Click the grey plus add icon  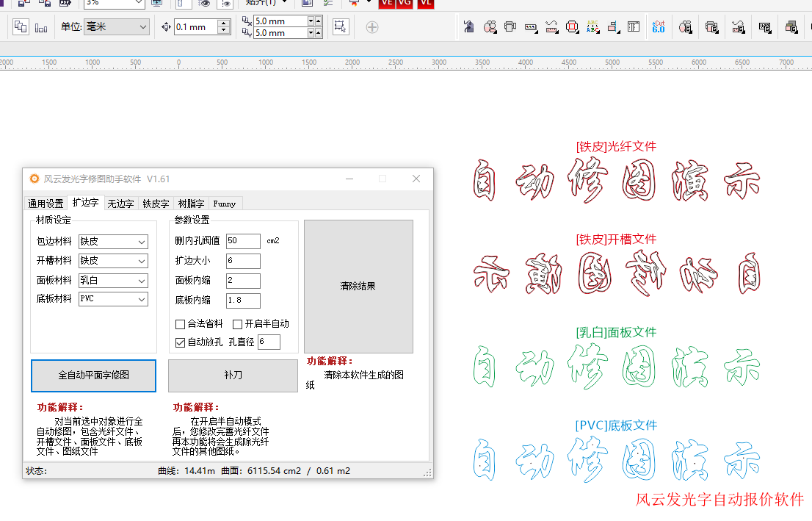(x=372, y=27)
